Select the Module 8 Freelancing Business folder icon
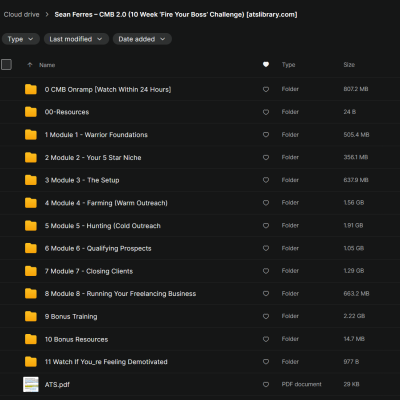400x400 pixels. point(31,294)
